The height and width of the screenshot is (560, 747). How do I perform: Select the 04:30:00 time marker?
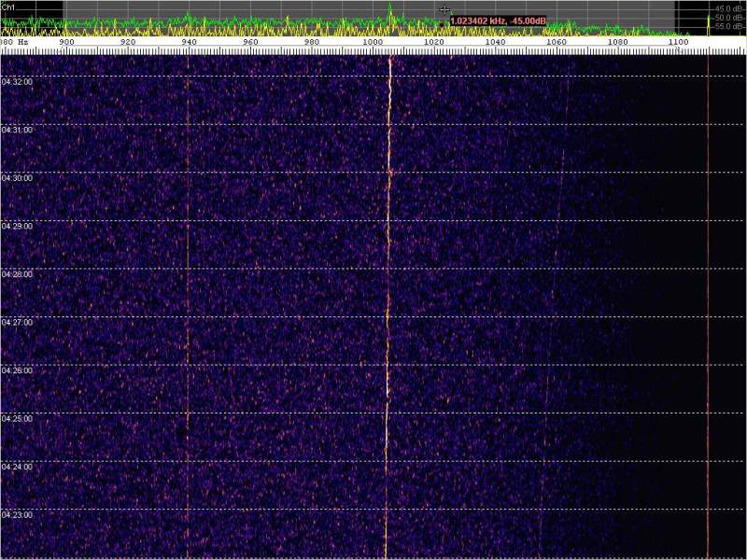pyautogui.click(x=17, y=178)
